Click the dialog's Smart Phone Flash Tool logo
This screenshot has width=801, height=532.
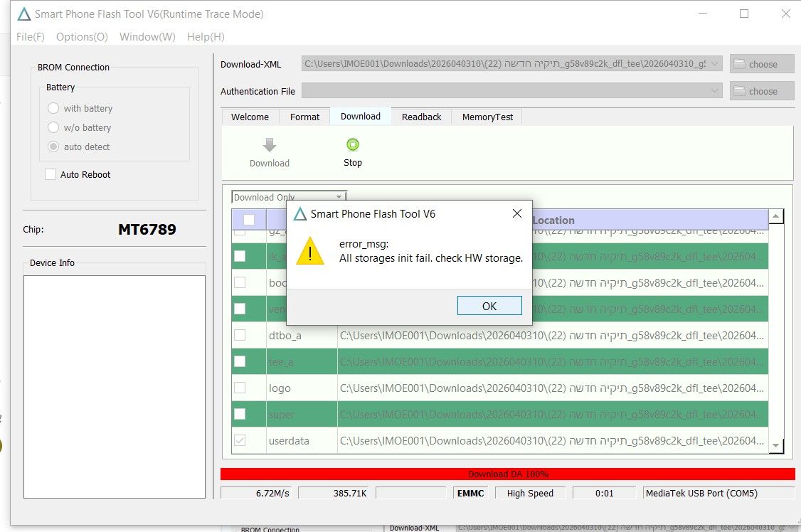pyautogui.click(x=300, y=213)
